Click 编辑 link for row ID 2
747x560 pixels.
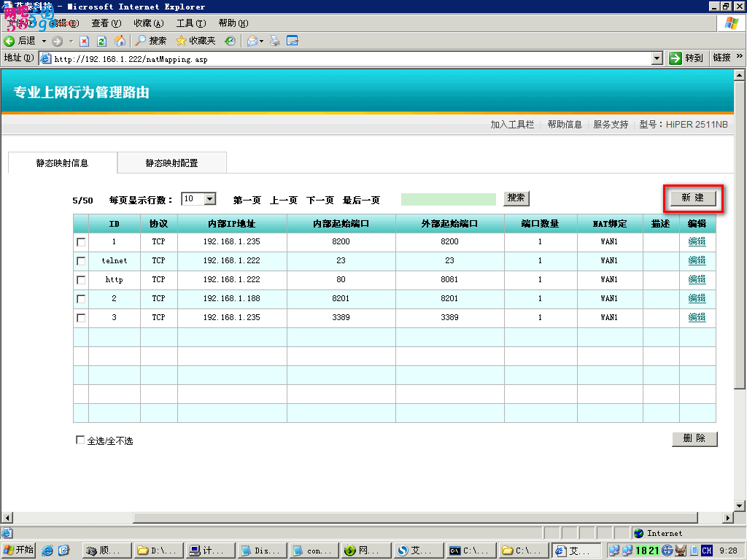coord(697,298)
